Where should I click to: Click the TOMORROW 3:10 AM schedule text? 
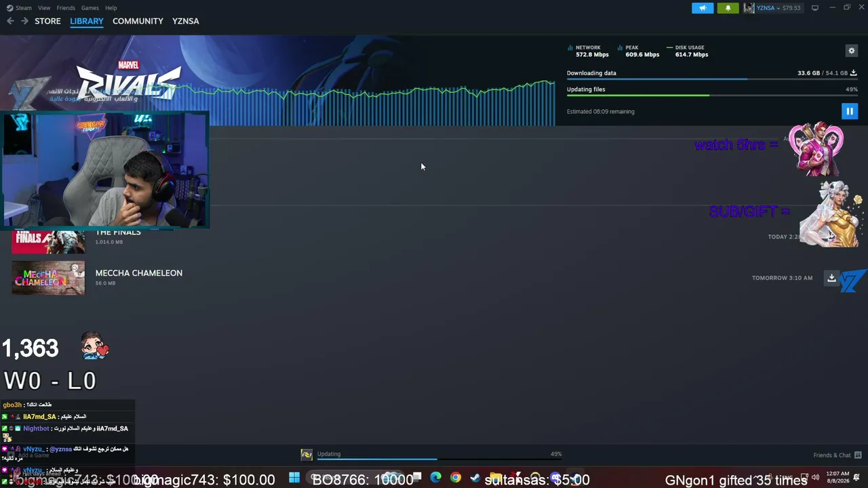[x=782, y=278]
